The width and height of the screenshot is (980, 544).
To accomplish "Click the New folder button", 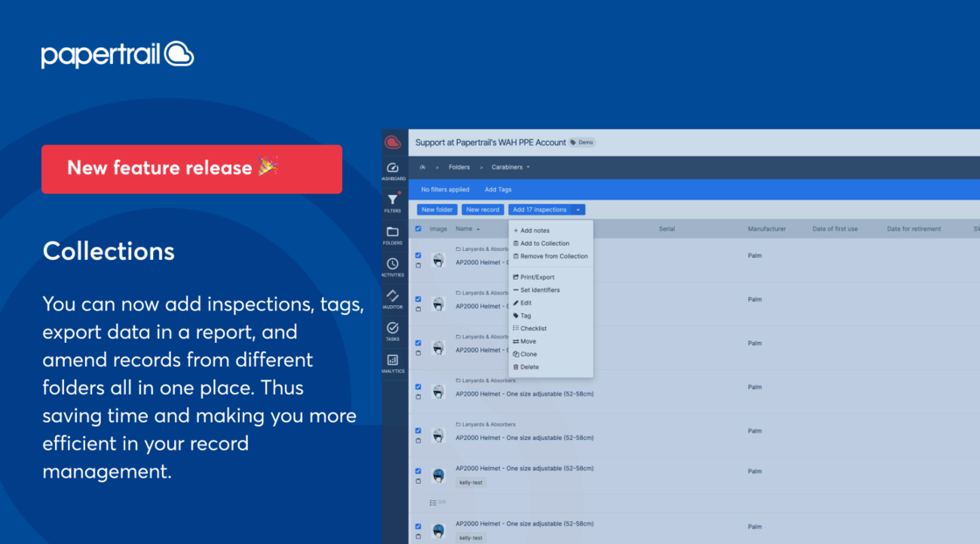I will (x=437, y=210).
